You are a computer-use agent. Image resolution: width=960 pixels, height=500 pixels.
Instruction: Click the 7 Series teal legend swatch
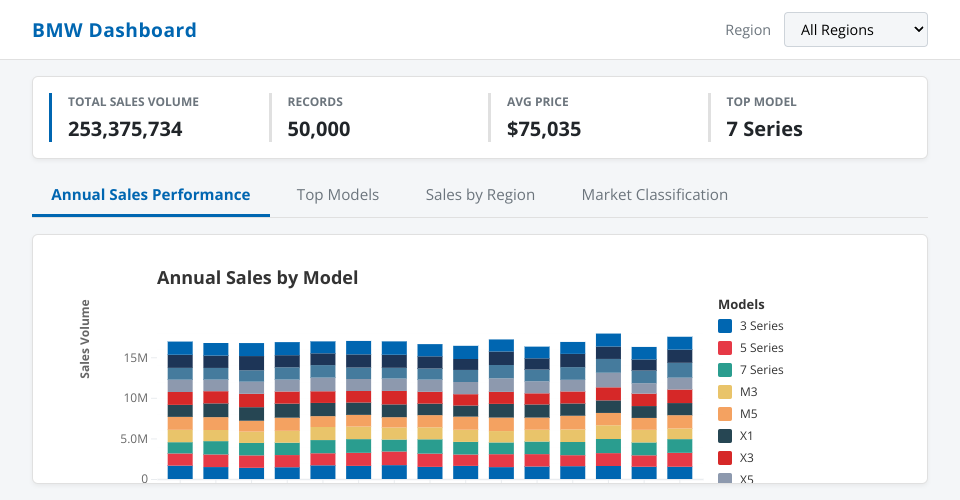[725, 370]
